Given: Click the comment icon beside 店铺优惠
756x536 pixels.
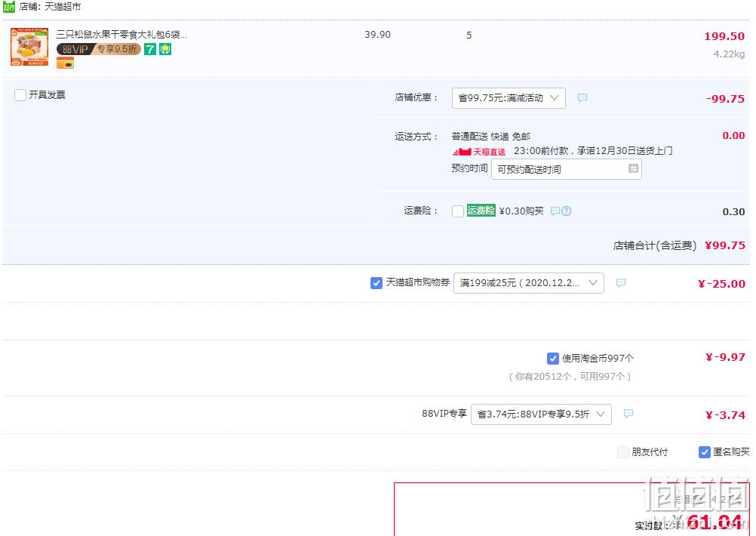Looking at the screenshot, I should (582, 98).
